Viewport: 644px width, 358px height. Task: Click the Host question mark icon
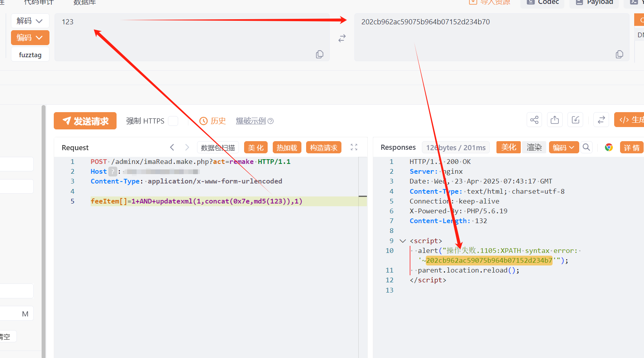pos(113,171)
